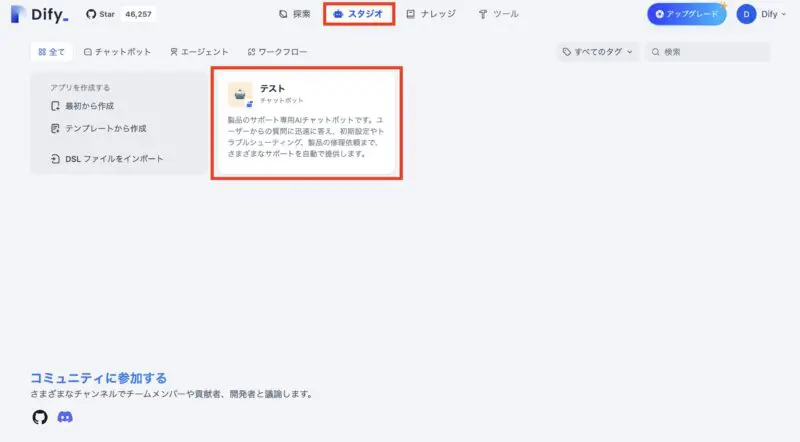Image resolution: width=800 pixels, height=442 pixels.
Task: Filter apps by チャットボット
Action: pos(116,52)
